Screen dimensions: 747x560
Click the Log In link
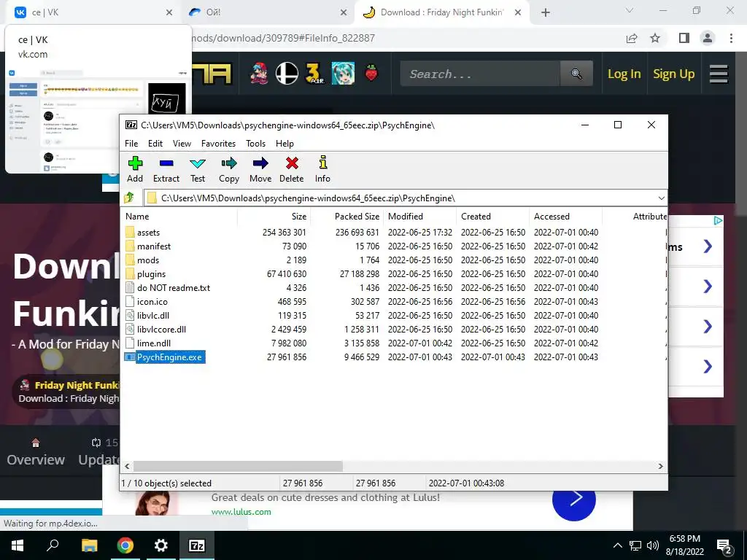[x=624, y=74]
